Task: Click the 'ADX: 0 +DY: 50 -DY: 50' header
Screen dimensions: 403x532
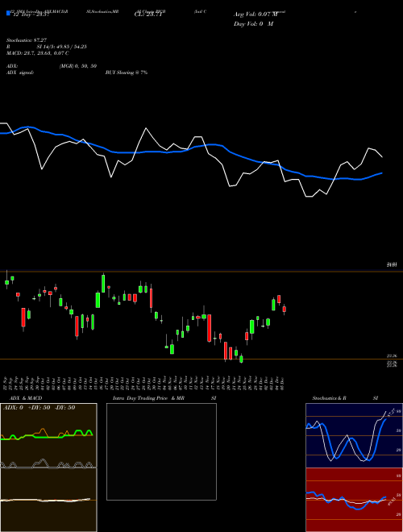Action: tap(39, 408)
